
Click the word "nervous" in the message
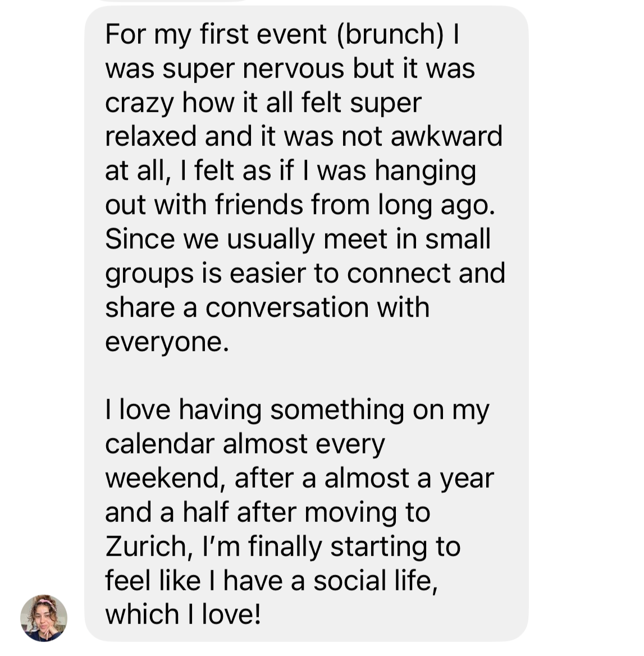(294, 68)
